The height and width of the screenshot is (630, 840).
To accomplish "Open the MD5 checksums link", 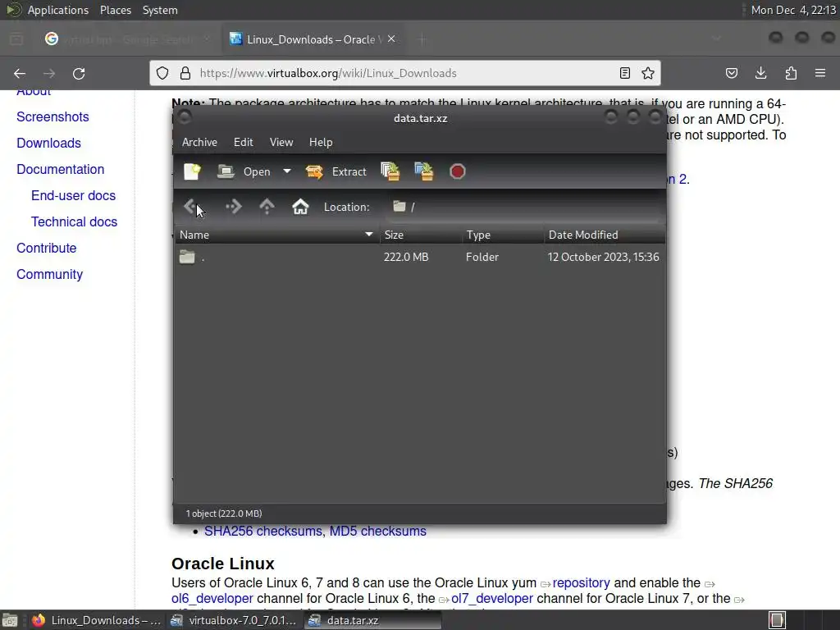I will click(377, 531).
